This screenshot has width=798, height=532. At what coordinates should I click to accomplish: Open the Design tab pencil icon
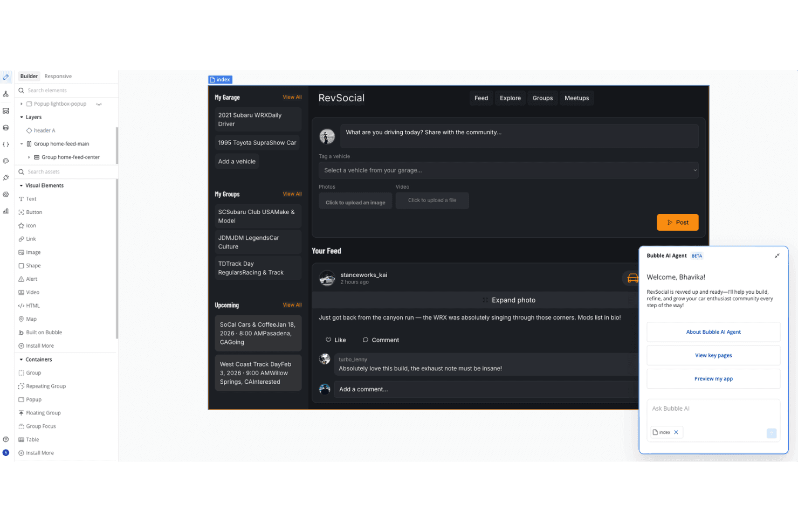pyautogui.click(x=6, y=77)
